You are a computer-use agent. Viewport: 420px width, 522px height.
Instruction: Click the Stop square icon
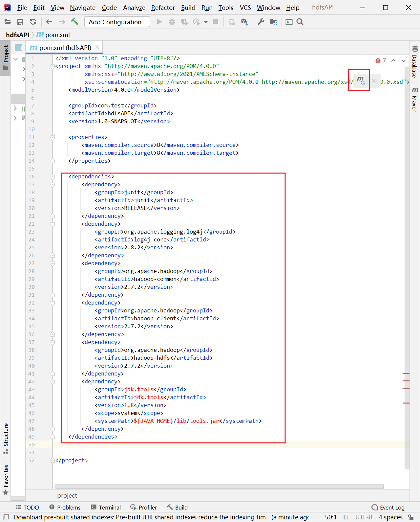[216, 22]
